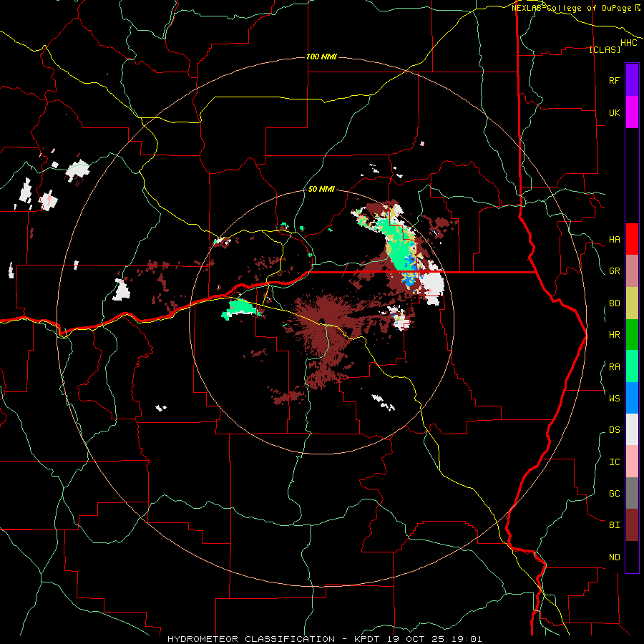Select the yellow BD legend swatch
Image resolution: width=644 pixels, height=644 pixels.
632,303
